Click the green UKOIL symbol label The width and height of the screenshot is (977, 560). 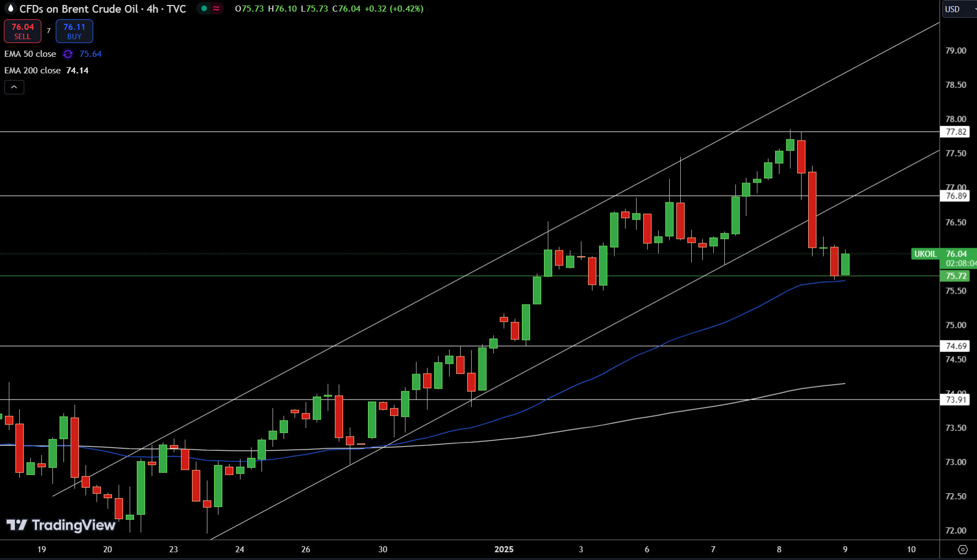coord(926,254)
